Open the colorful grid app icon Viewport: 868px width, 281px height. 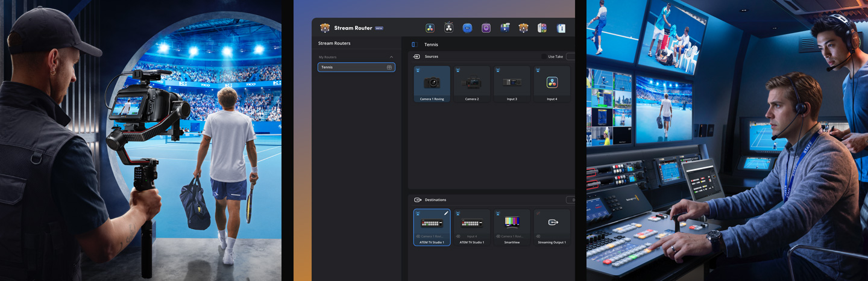coord(542,28)
